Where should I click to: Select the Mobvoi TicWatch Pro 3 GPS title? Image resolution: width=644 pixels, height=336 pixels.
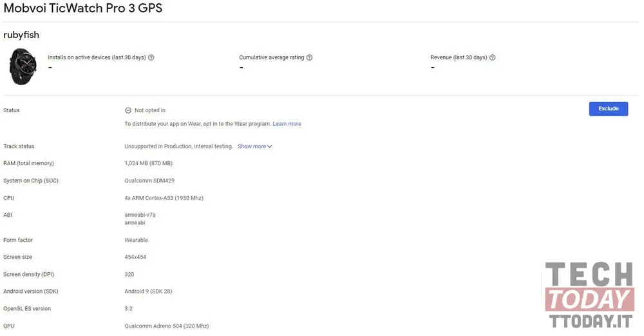click(83, 8)
